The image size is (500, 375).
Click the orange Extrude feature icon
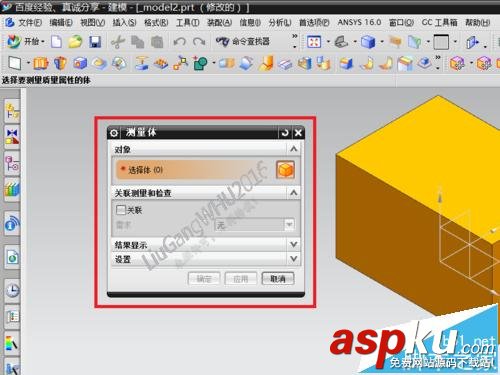pos(41,63)
